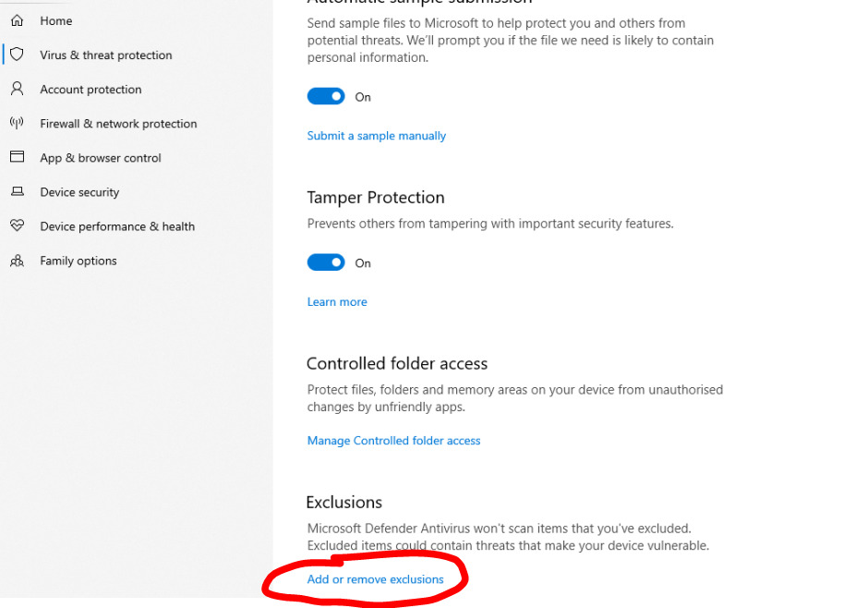Click Add or remove exclusions
868x608 pixels.
[x=373, y=579]
